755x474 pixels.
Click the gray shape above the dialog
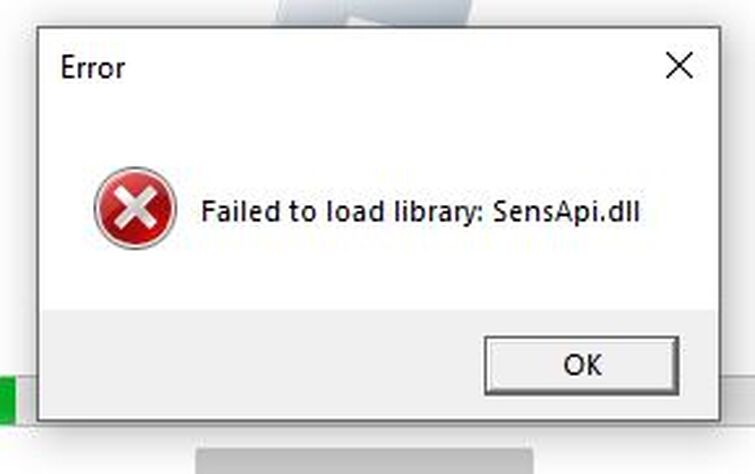(372, 13)
